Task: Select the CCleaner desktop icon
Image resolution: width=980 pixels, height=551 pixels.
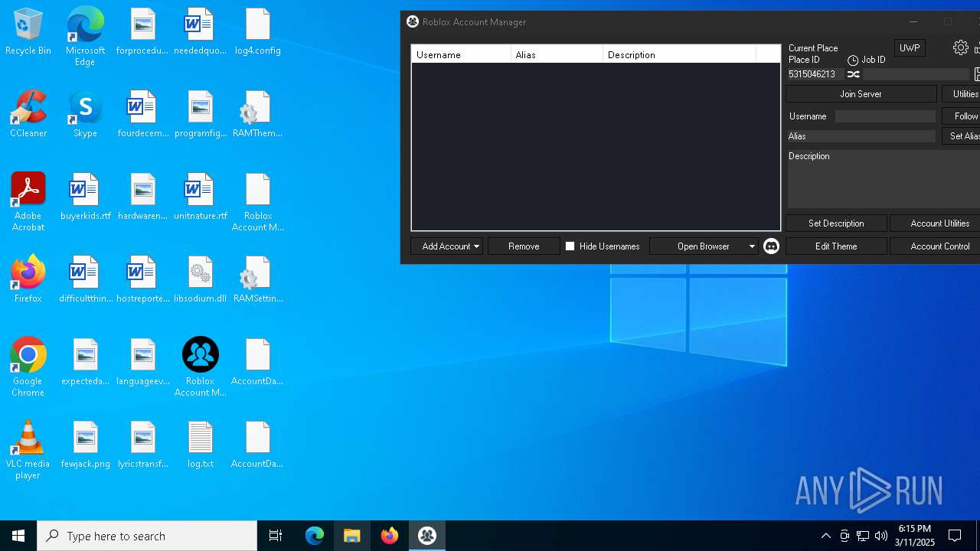Action: click(28, 115)
